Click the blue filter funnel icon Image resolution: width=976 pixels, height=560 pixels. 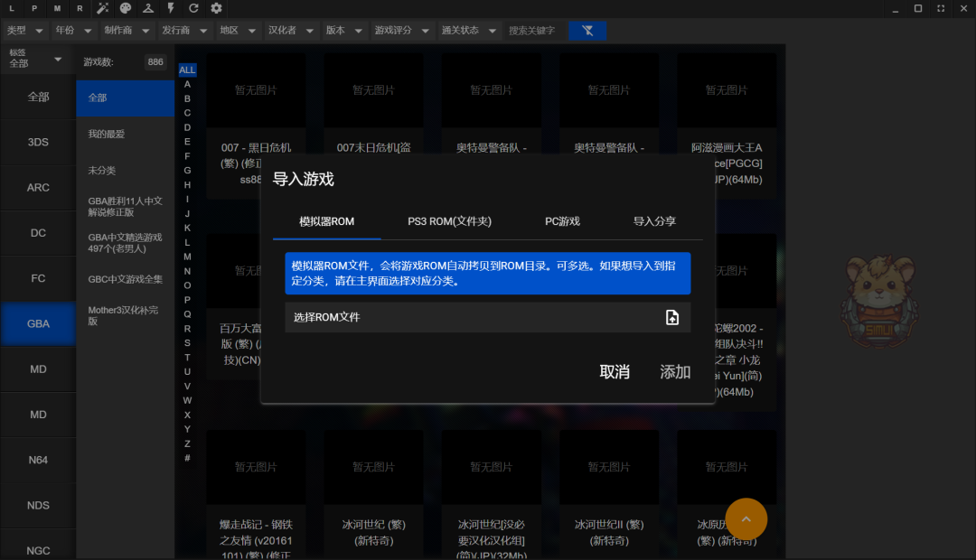coord(587,30)
